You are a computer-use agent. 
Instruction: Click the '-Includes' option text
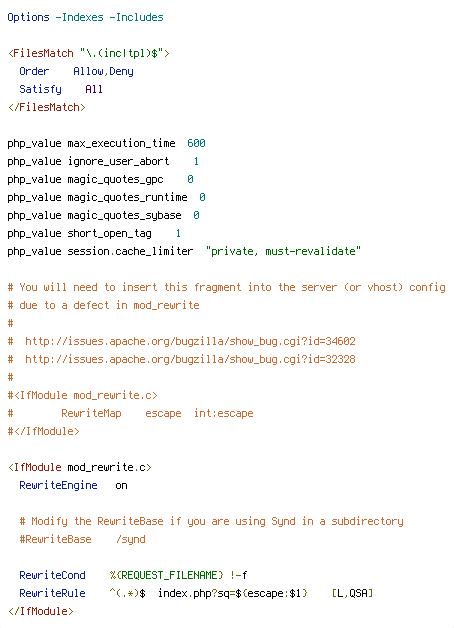[137, 18]
